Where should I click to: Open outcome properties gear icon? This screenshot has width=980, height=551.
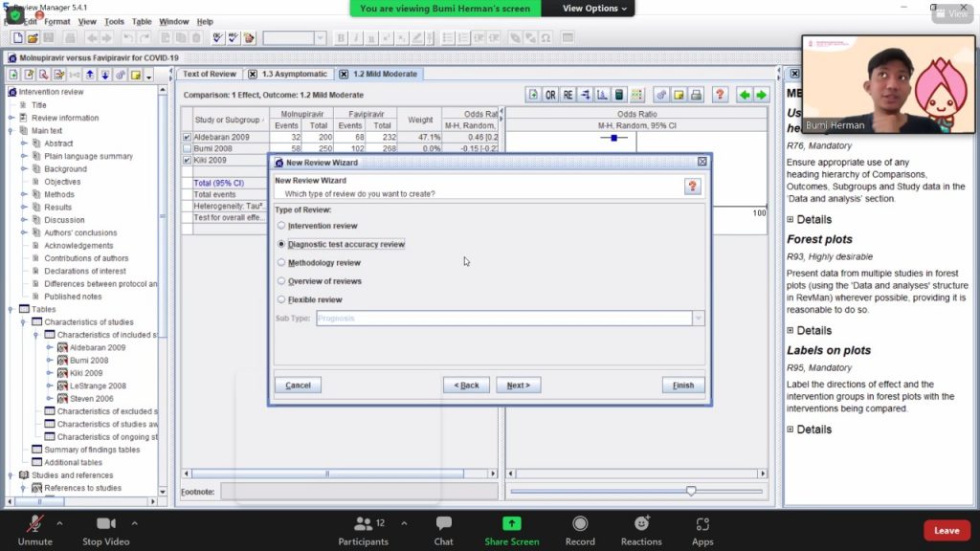[660, 95]
